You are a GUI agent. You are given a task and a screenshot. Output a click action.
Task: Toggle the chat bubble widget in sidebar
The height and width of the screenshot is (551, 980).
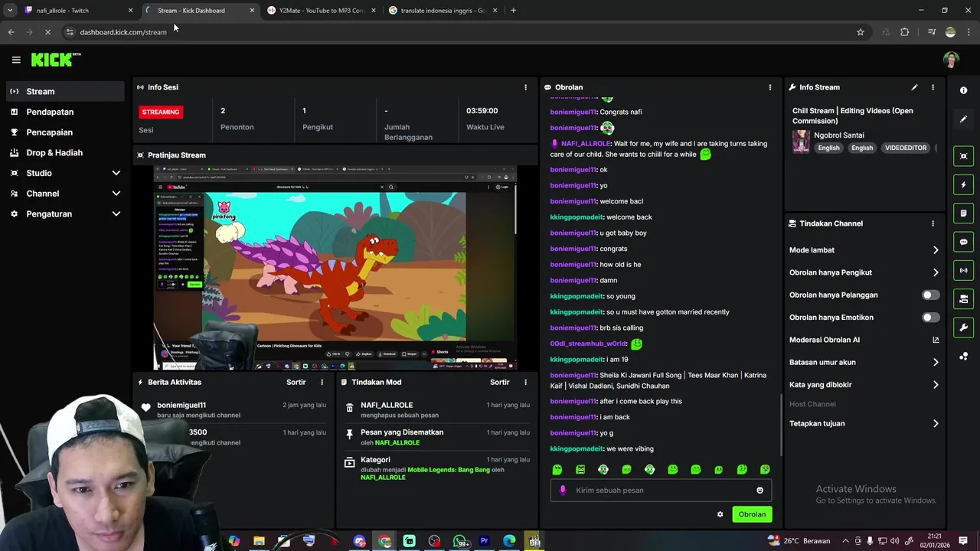963,242
